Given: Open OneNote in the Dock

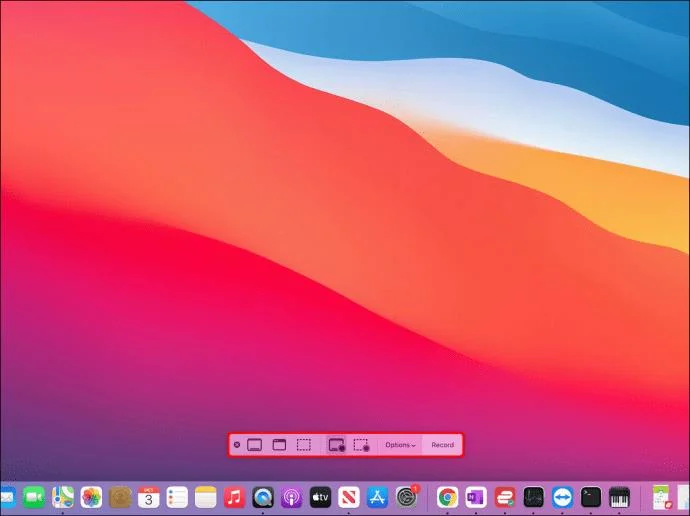Looking at the screenshot, I should pos(476,497).
